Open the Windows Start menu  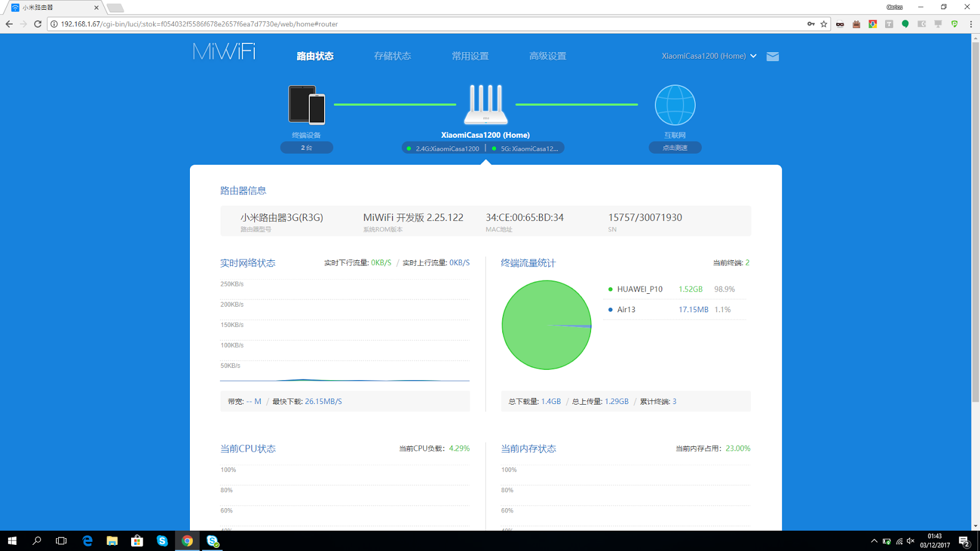[x=12, y=541]
